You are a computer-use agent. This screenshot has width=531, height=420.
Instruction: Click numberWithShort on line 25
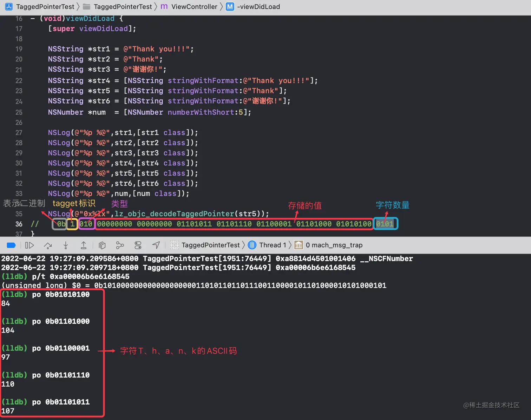(201, 112)
